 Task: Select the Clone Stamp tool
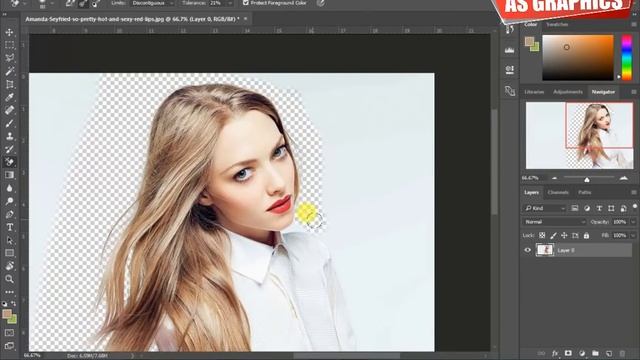click(x=9, y=136)
